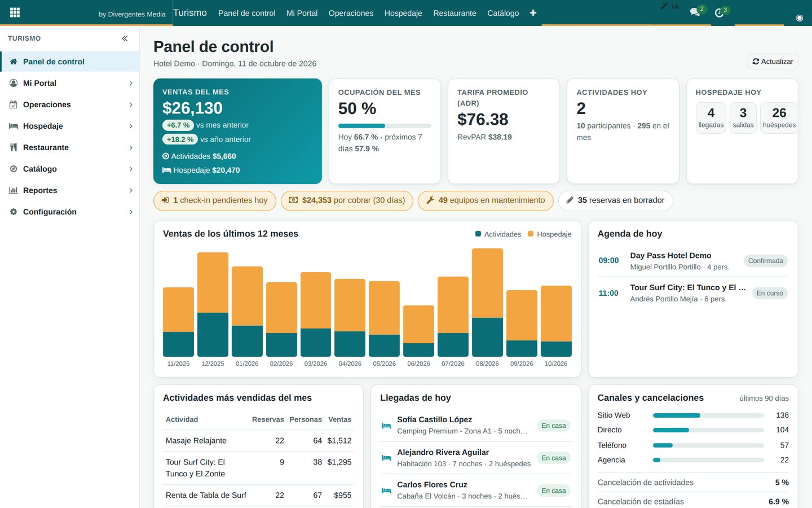Click the user status circle in top-right corner
Image resolution: width=812 pixels, height=508 pixels.
(x=799, y=18)
